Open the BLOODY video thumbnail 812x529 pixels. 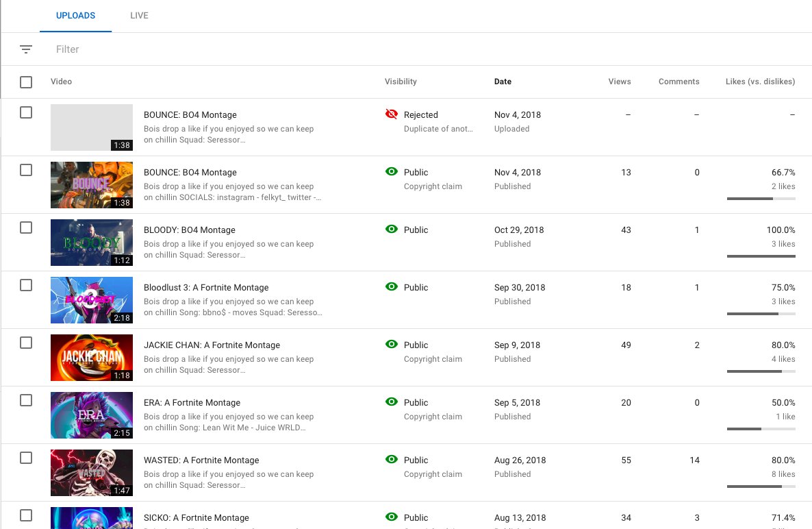[92, 243]
